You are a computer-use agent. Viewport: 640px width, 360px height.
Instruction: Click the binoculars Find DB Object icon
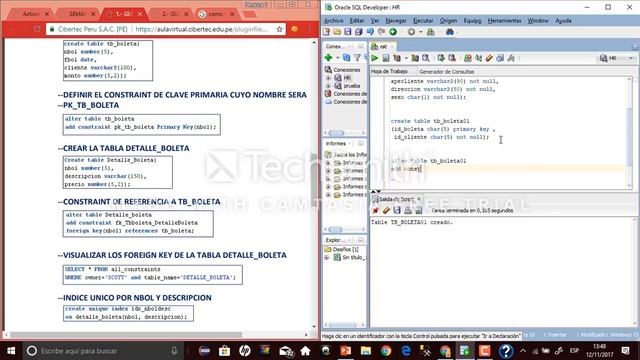click(x=449, y=32)
